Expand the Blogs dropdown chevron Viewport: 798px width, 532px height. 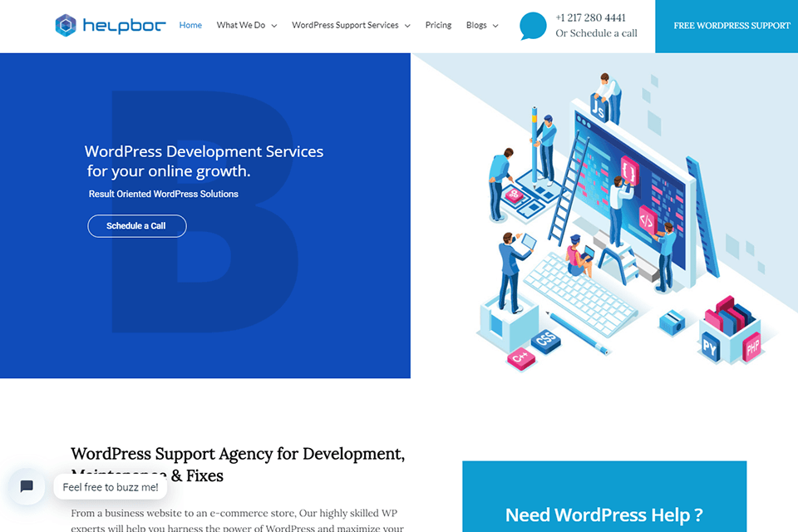click(x=495, y=26)
